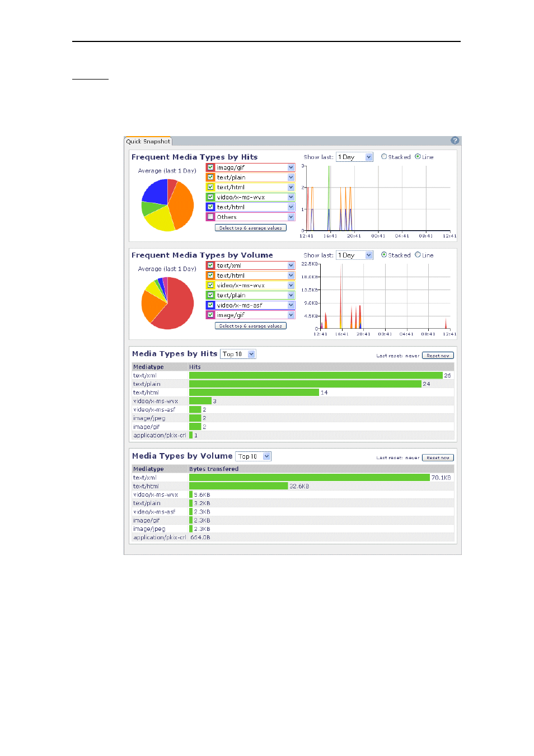Expand video/x-ms-asf dropdown in Volume section

point(291,305)
